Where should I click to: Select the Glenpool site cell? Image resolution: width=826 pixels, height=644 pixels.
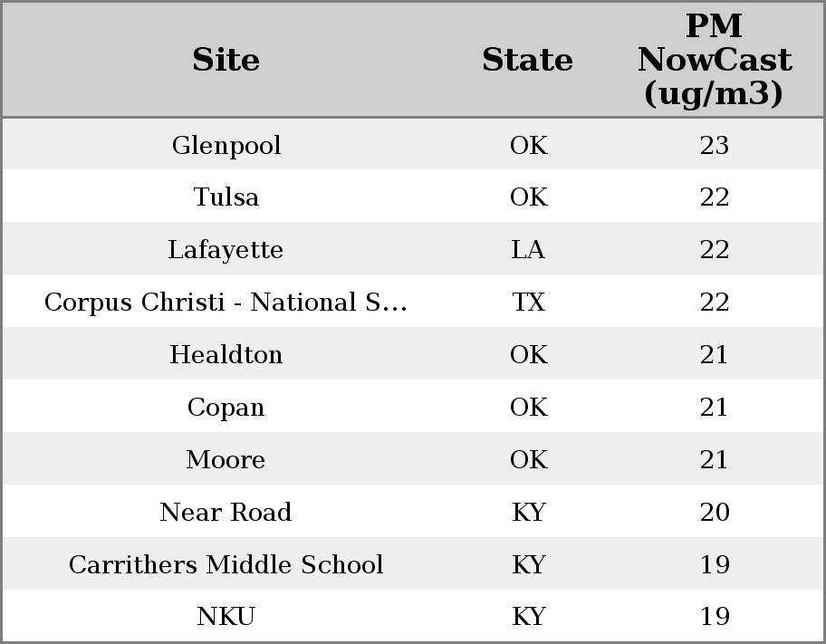[x=226, y=145]
